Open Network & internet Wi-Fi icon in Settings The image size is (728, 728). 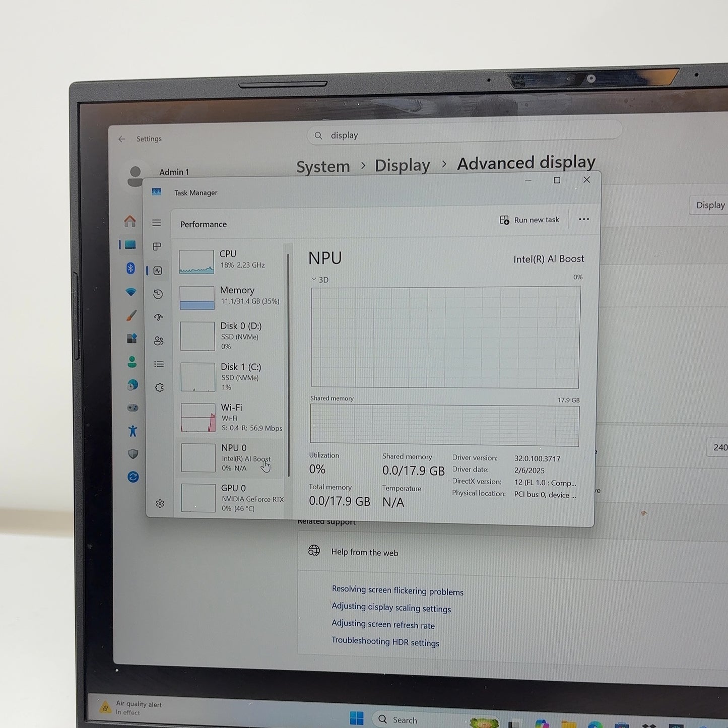coord(130,292)
